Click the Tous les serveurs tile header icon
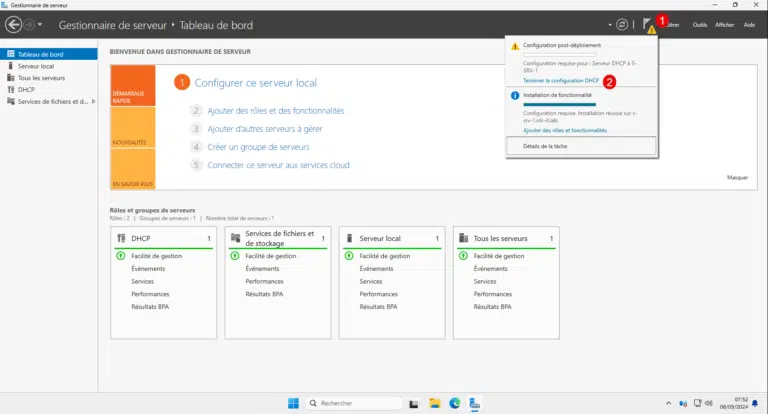This screenshot has width=768, height=414. [x=463, y=238]
